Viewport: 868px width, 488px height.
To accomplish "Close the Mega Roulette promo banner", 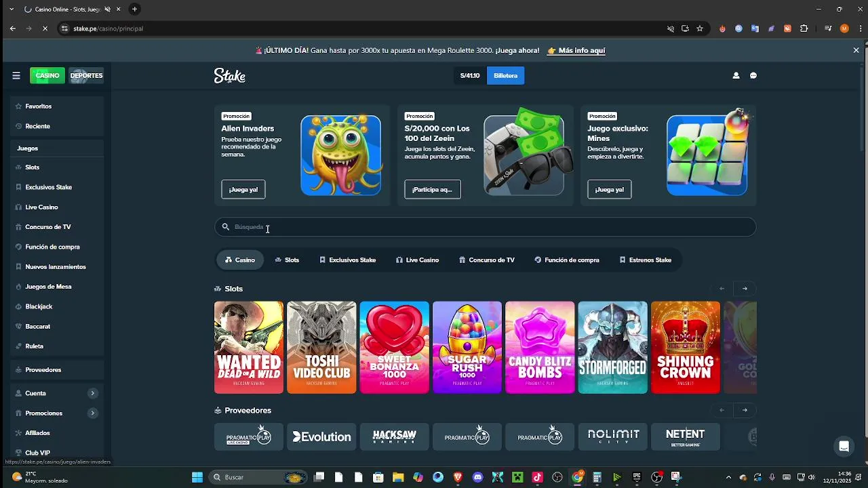I will click(856, 50).
